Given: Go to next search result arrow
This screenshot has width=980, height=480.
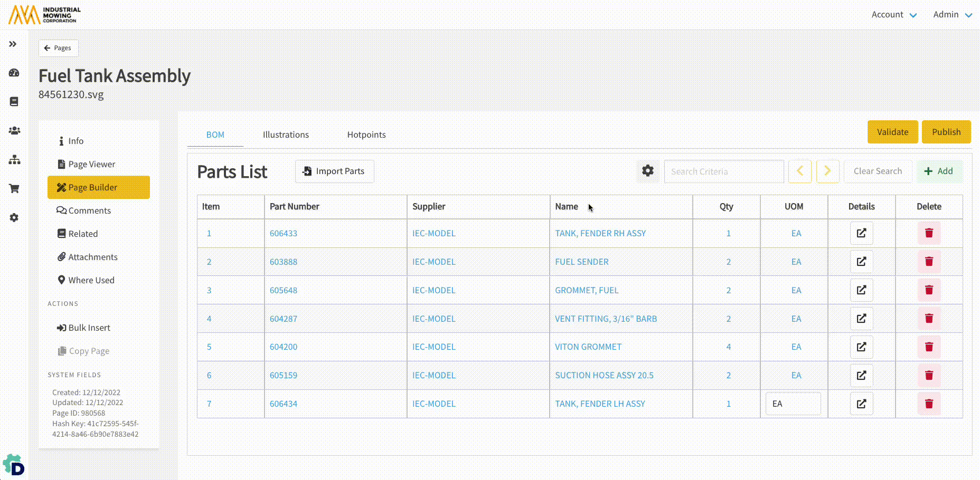Looking at the screenshot, I should (827, 171).
